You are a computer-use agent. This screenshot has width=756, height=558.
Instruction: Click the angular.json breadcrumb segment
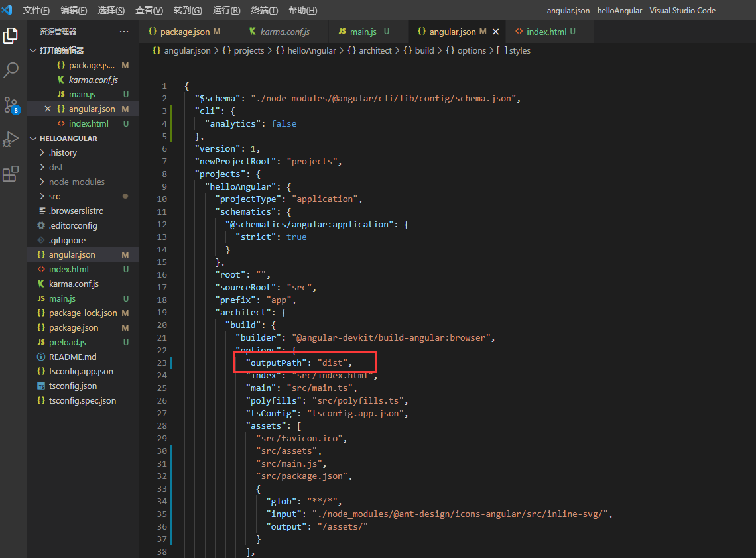pyautogui.click(x=182, y=50)
